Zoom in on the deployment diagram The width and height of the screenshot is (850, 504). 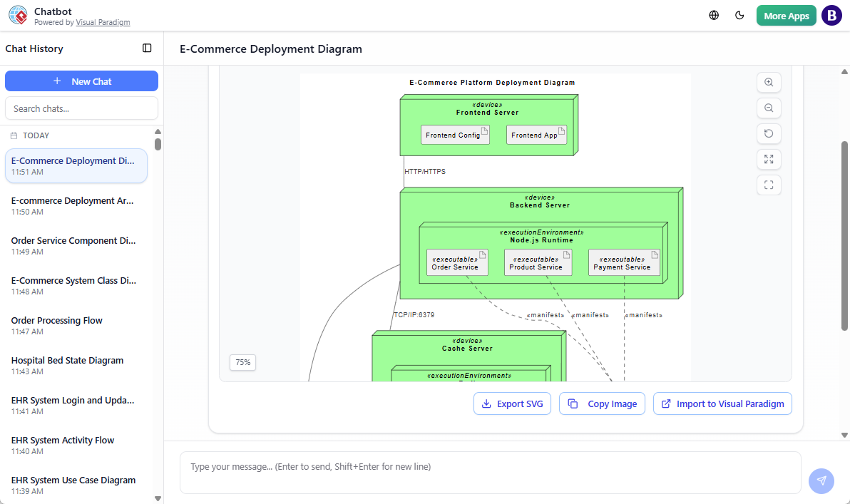769,82
